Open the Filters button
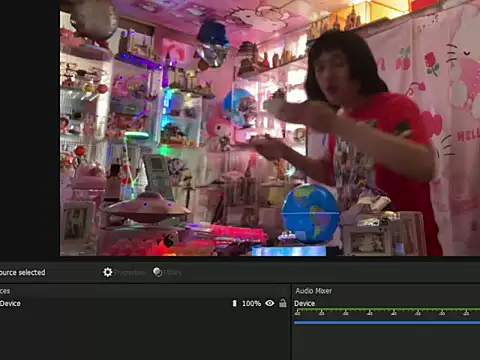 [167, 272]
